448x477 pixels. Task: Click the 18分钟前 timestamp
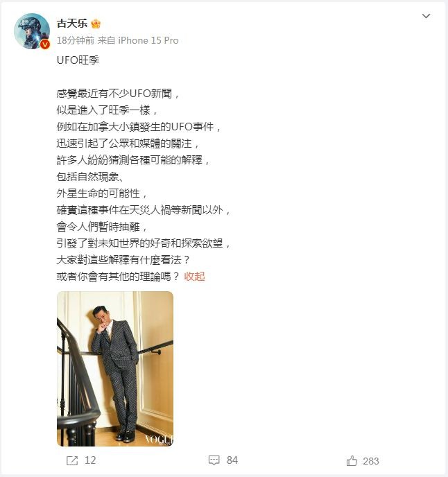tap(76, 40)
